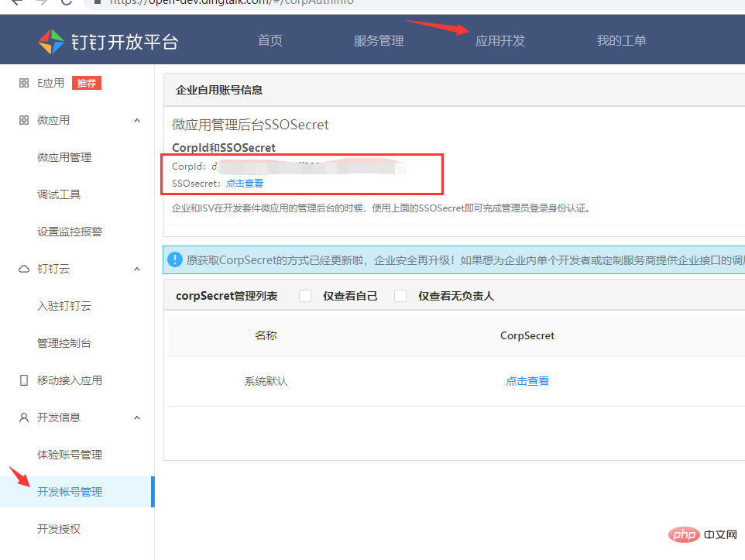
Task: Click the 企业自用账号信息 heading
Action: (219, 90)
